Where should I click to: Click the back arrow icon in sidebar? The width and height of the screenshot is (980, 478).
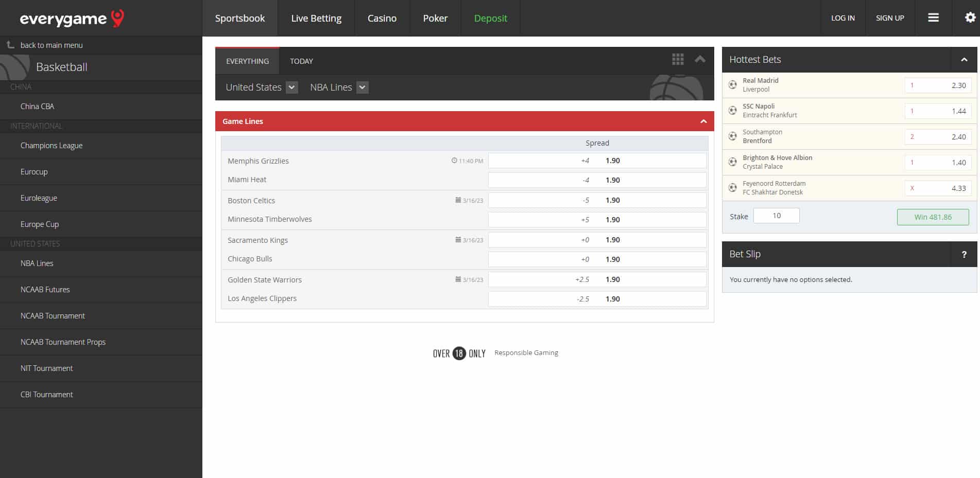tap(10, 45)
